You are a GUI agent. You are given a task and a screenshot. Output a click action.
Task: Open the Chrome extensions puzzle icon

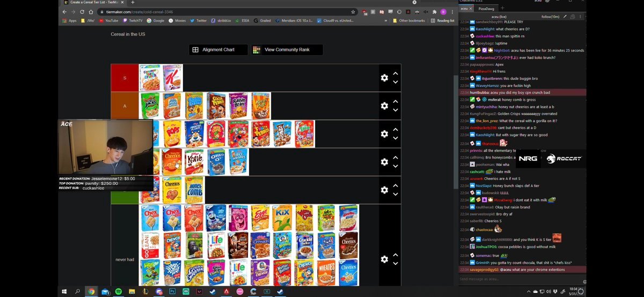(x=435, y=12)
